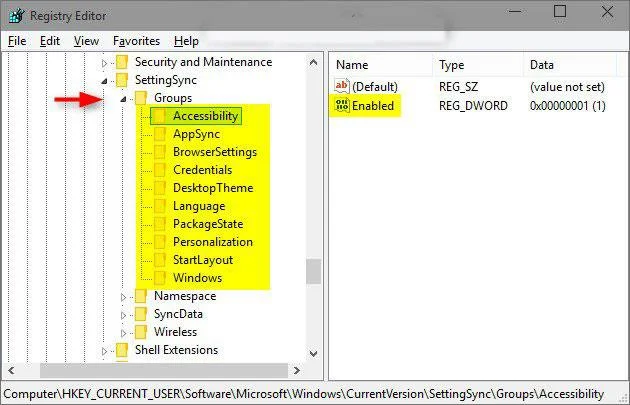Image resolution: width=630 pixels, height=405 pixels.
Task: Select the Accessibility key label
Action: coord(206,116)
